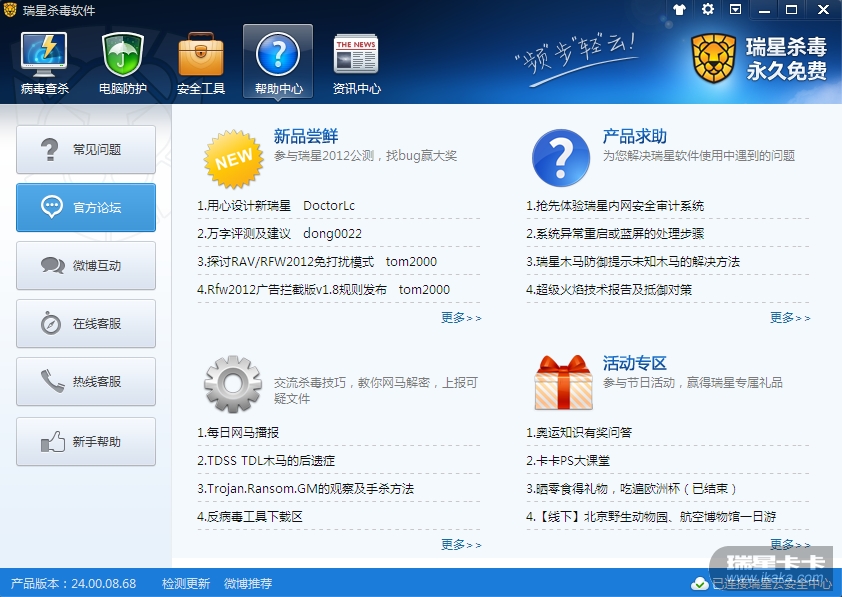842x597 pixels.
Task: Open 瑞星木马防御提示未知木马的解决方法 link
Action: click(633, 261)
